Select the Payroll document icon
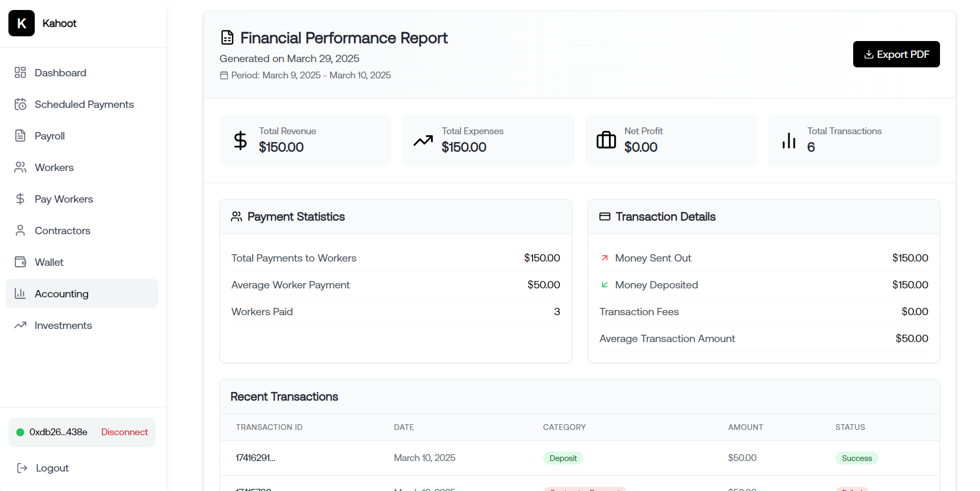980x491 pixels. (20, 136)
